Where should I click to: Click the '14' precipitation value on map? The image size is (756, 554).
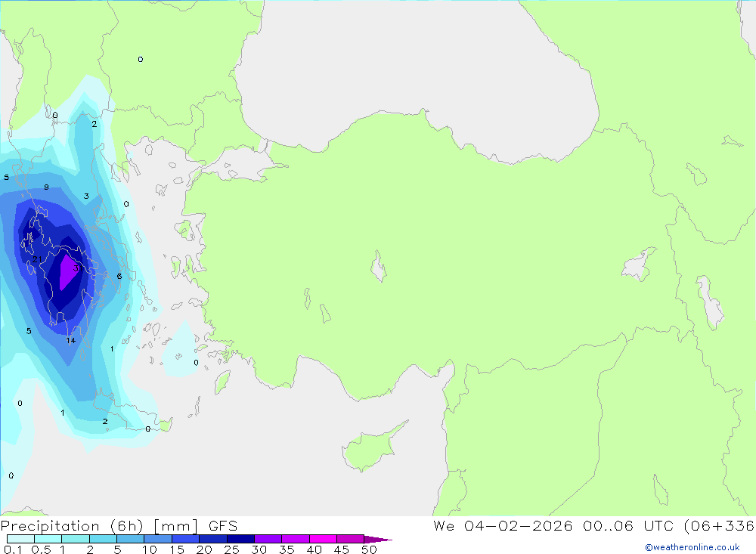pos(71,340)
